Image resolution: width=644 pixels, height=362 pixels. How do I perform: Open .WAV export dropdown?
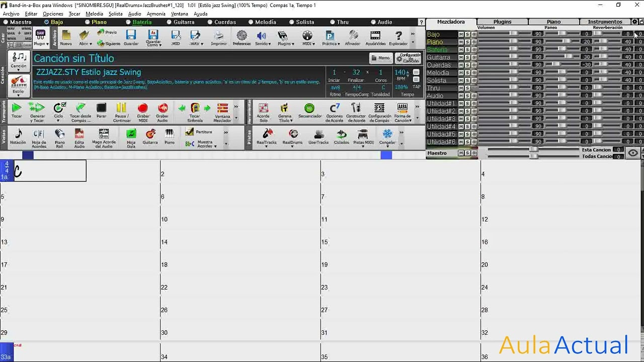tap(197, 39)
